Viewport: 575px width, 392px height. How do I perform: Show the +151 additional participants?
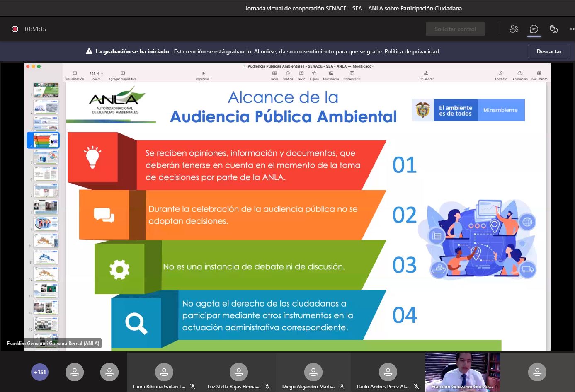point(40,372)
